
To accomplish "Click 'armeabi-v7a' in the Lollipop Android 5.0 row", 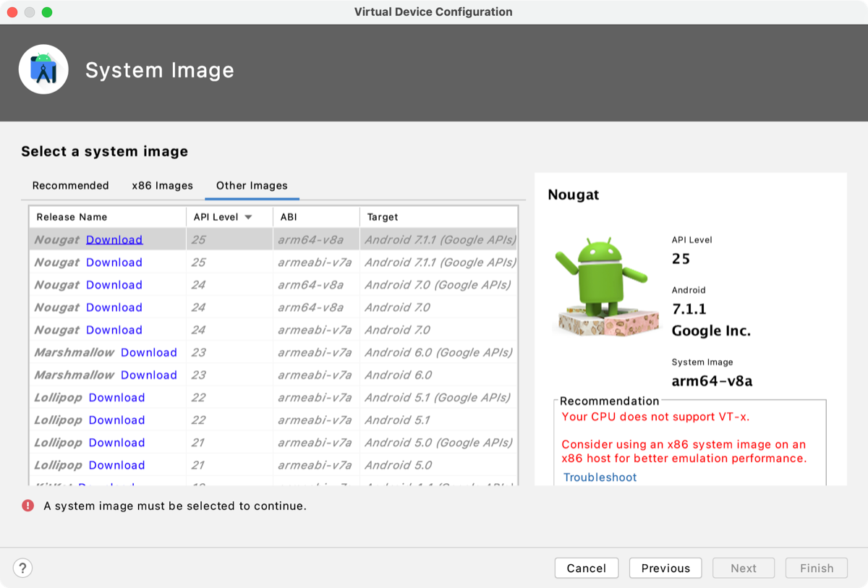I will [x=315, y=464].
